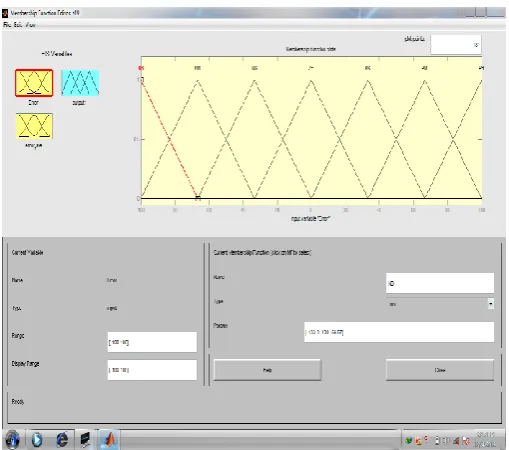Click the Help button
Screen dimensions: 509x450
267,370
